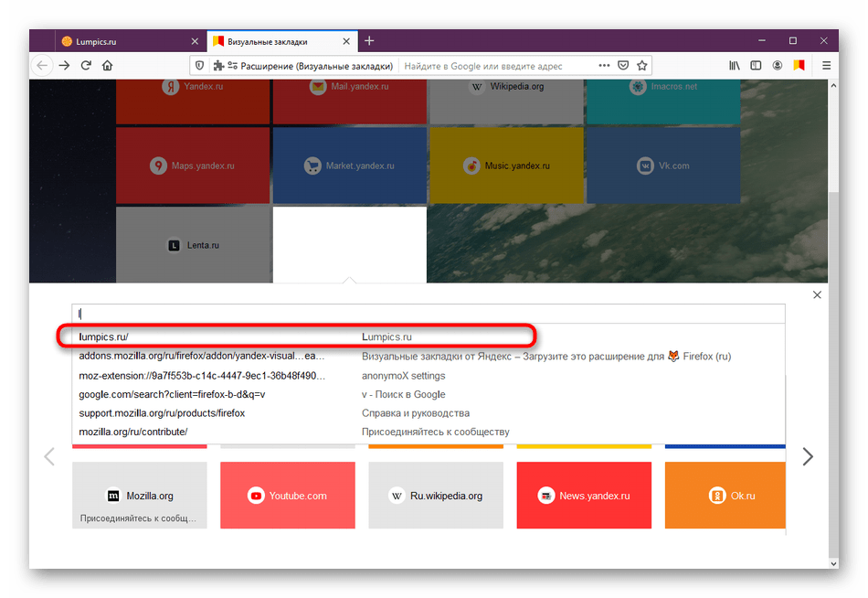Open Firefox account menu
Screen dimensions: 868x598
(x=778, y=66)
